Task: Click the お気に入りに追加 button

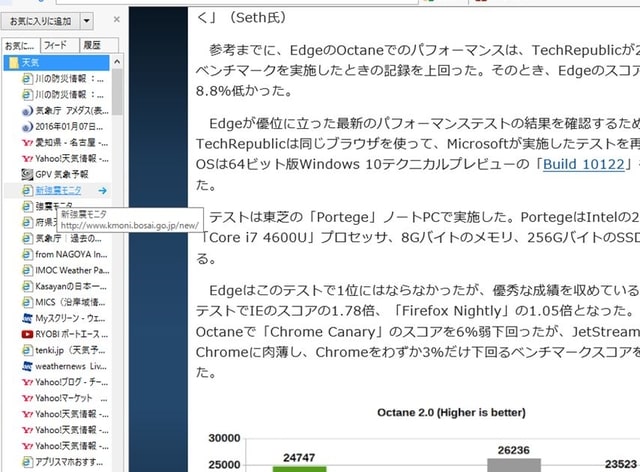Action: coord(40,21)
